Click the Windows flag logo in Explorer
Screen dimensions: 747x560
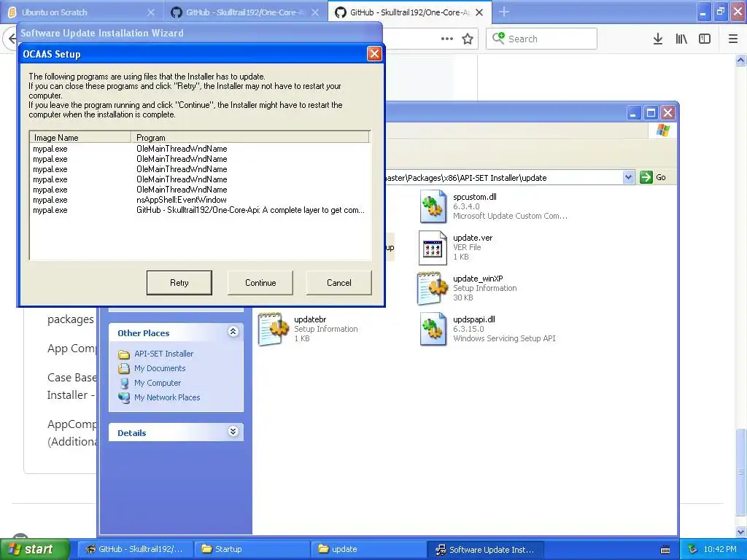(x=662, y=131)
